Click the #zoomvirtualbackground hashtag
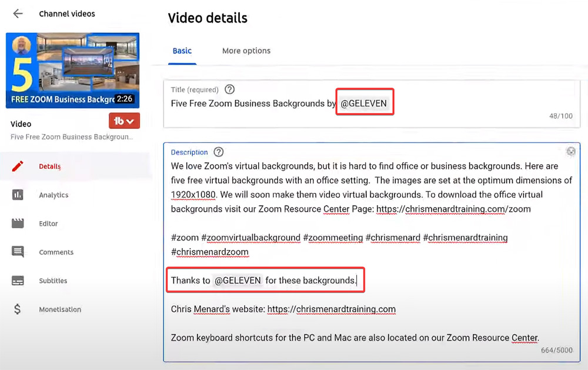Viewport: 588px width, 370px height. coord(250,238)
